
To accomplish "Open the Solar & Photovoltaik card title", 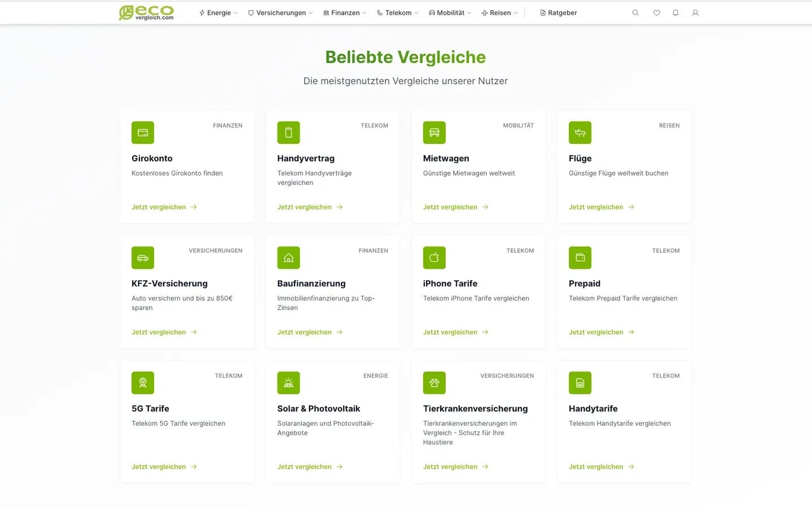I will [319, 409].
